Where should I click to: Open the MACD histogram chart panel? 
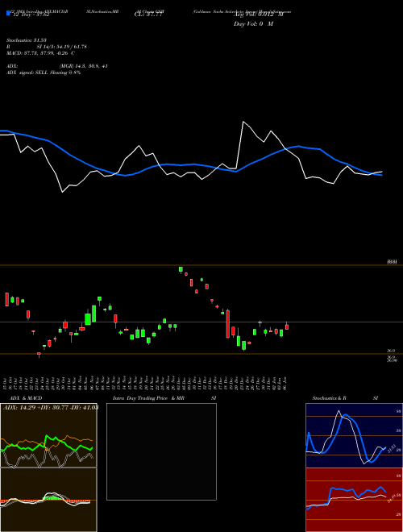[x=48, y=500]
